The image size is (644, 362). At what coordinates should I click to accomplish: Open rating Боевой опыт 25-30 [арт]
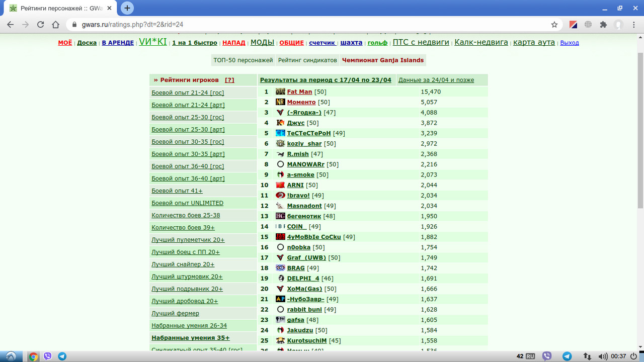pyautogui.click(x=188, y=129)
